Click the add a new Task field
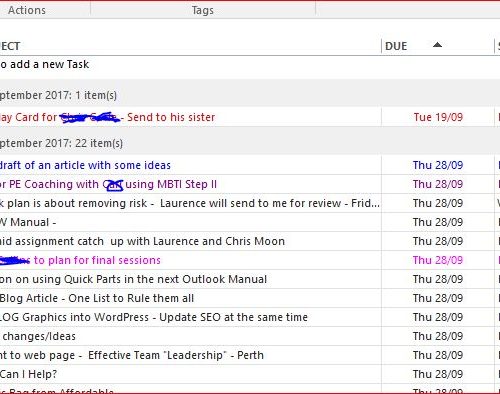This screenshot has height=394, width=500. pos(191,64)
